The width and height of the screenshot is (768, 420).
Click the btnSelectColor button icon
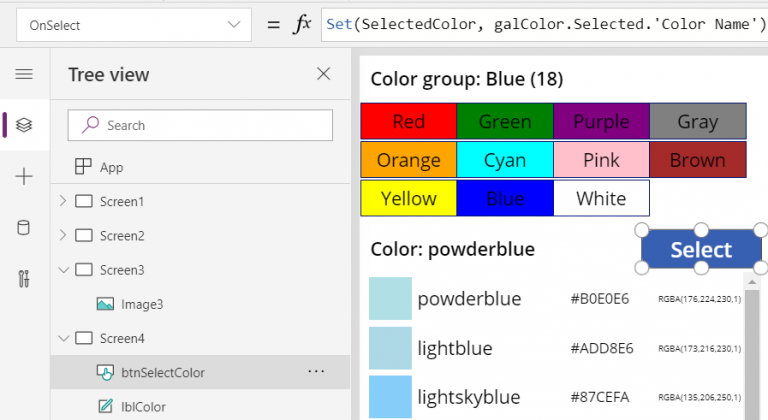[105, 372]
